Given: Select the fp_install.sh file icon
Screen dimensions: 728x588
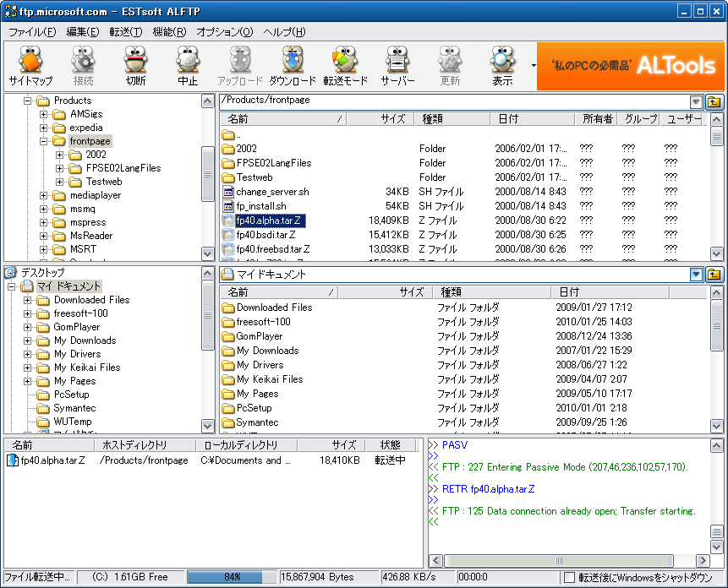Looking at the screenshot, I should 228,206.
